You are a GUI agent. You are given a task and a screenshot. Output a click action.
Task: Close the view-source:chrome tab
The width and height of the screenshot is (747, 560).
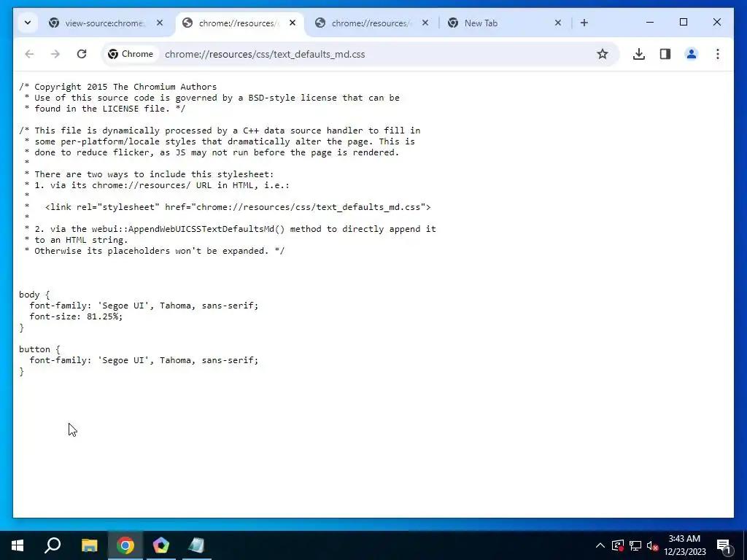coord(160,23)
